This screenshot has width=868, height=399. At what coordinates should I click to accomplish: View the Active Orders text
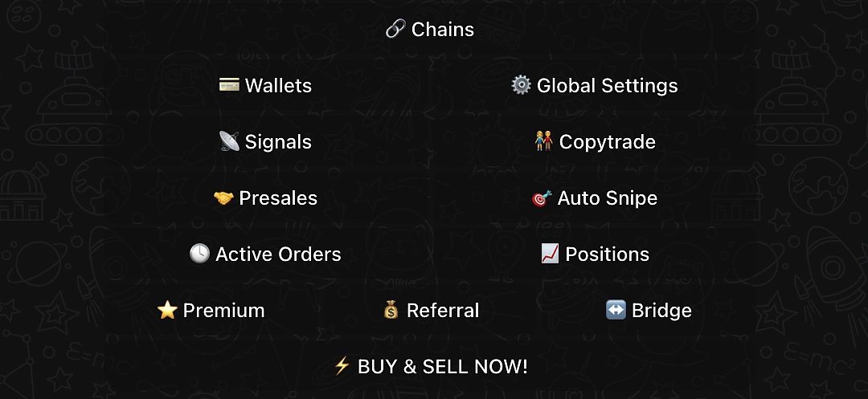click(x=278, y=254)
